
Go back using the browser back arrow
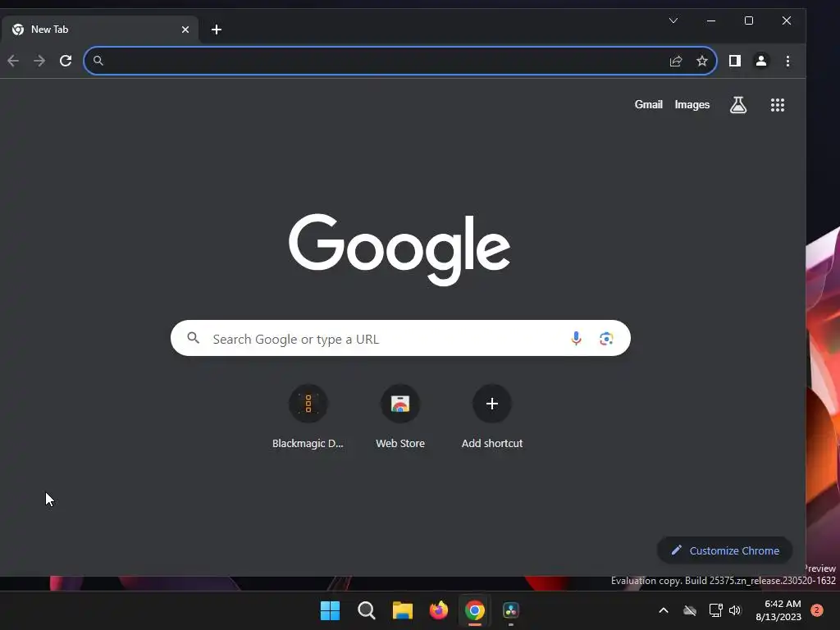tap(13, 61)
